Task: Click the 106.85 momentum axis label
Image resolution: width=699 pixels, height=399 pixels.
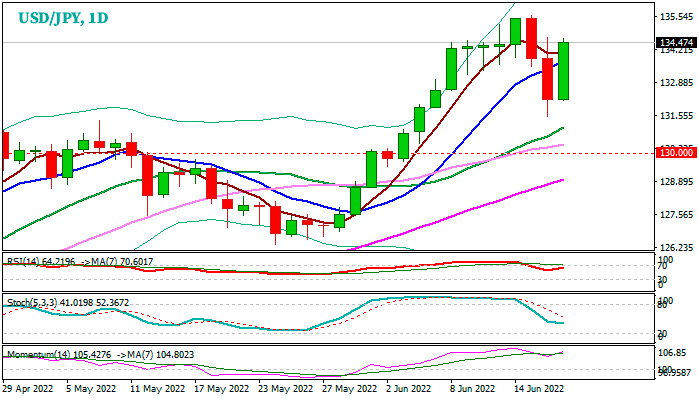Action: [672, 353]
